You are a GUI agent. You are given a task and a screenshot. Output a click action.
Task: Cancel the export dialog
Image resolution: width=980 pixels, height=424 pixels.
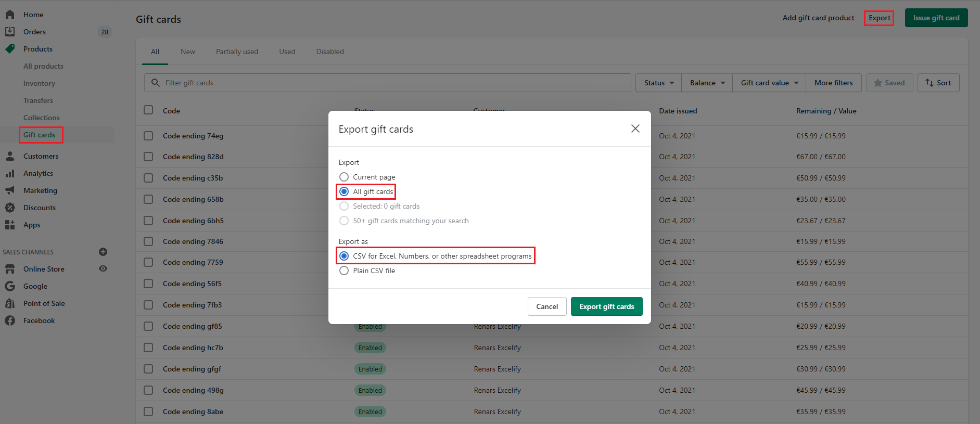(x=547, y=306)
